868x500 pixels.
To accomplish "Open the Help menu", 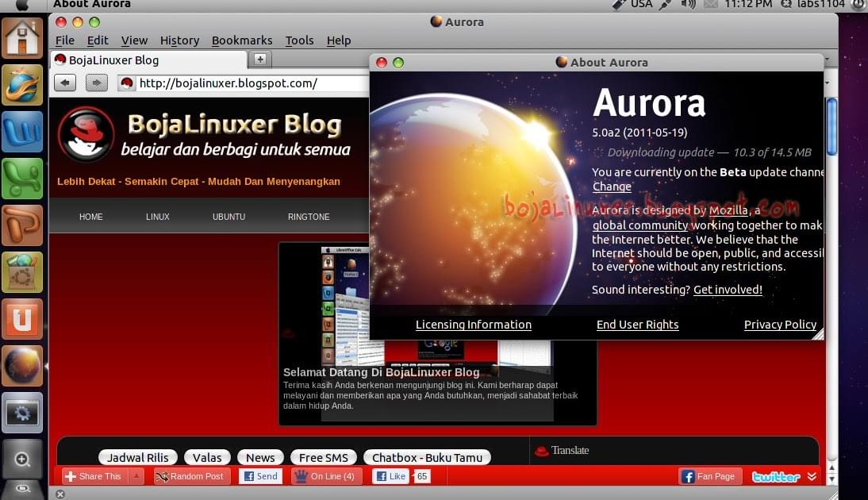I will [x=339, y=40].
